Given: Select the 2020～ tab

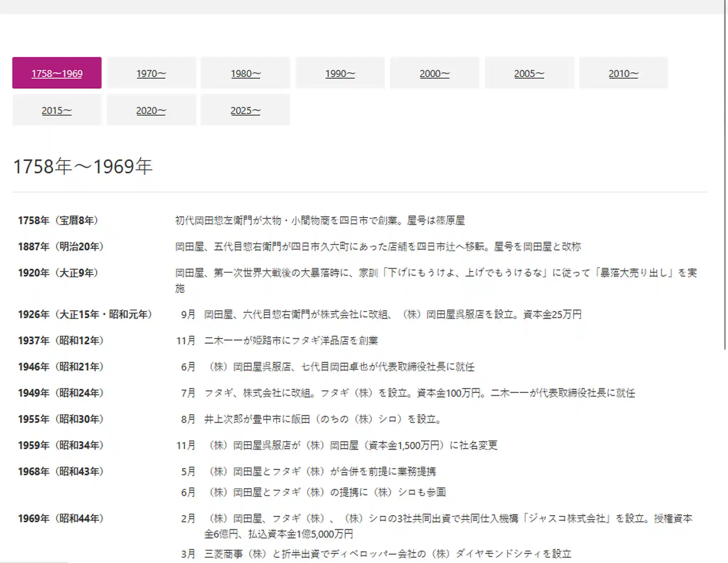Looking at the screenshot, I should click(x=151, y=110).
